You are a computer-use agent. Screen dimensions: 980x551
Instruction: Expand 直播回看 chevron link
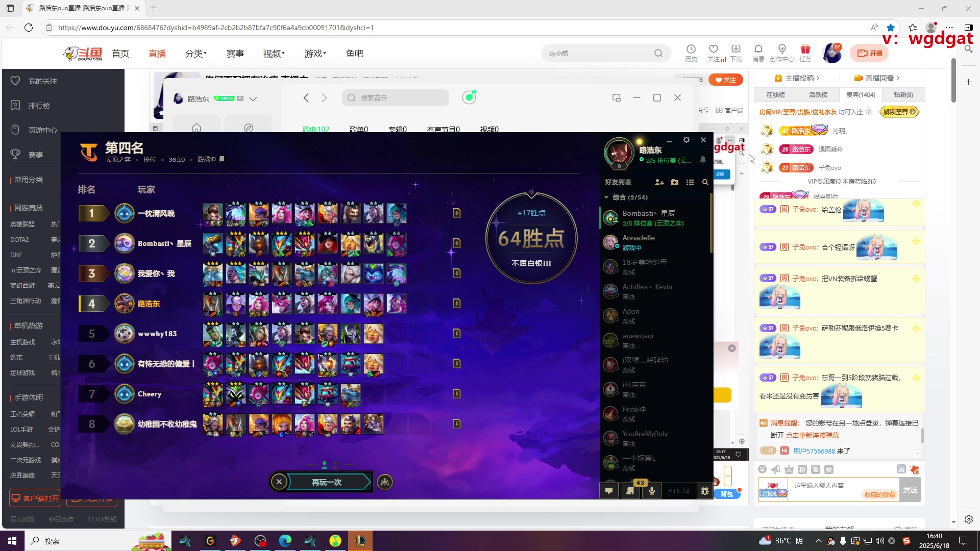(x=877, y=78)
